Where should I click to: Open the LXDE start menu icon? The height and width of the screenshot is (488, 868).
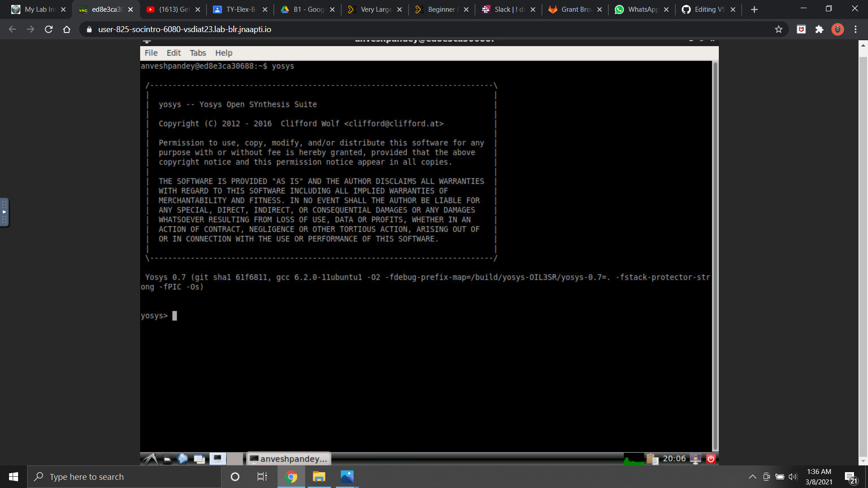tap(150, 459)
